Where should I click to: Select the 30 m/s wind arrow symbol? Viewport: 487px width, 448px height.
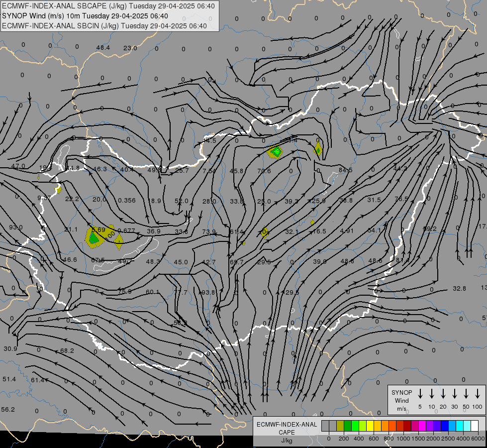coord(454,394)
